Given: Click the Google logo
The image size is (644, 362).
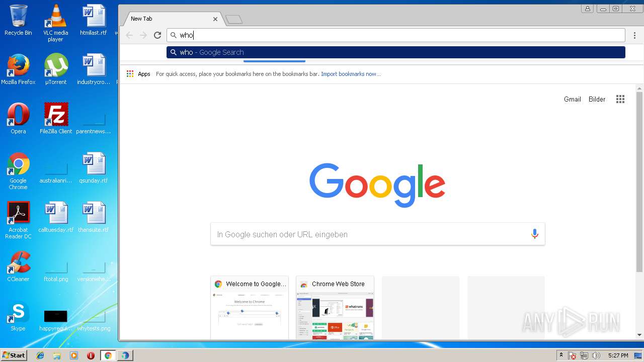Looking at the screenshot, I should click(x=377, y=185).
